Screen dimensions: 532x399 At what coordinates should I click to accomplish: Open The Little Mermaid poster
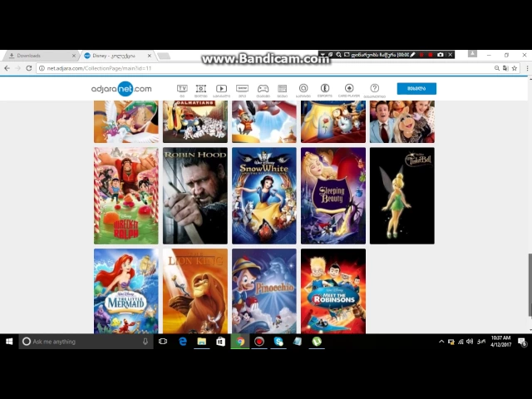[126, 291]
